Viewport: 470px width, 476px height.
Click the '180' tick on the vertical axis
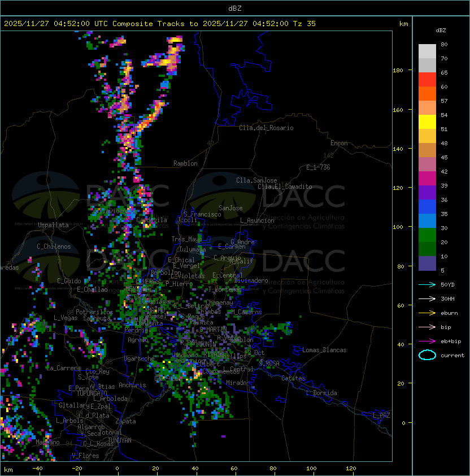coord(398,71)
